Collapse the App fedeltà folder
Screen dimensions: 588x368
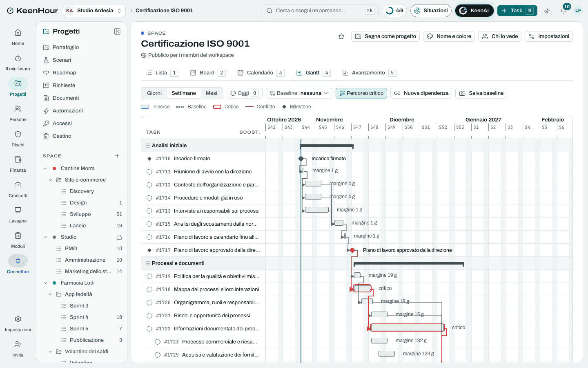pos(50,294)
